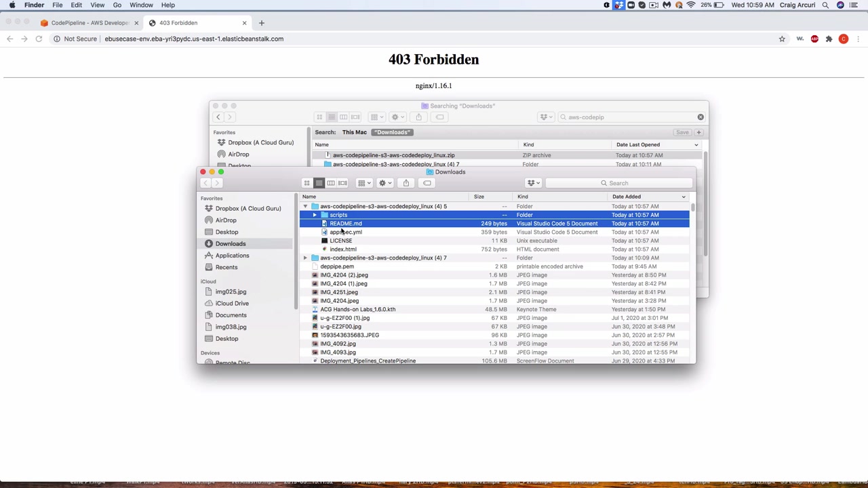Sort Downloads list by Size column
The height and width of the screenshot is (488, 868).
pyautogui.click(x=490, y=197)
